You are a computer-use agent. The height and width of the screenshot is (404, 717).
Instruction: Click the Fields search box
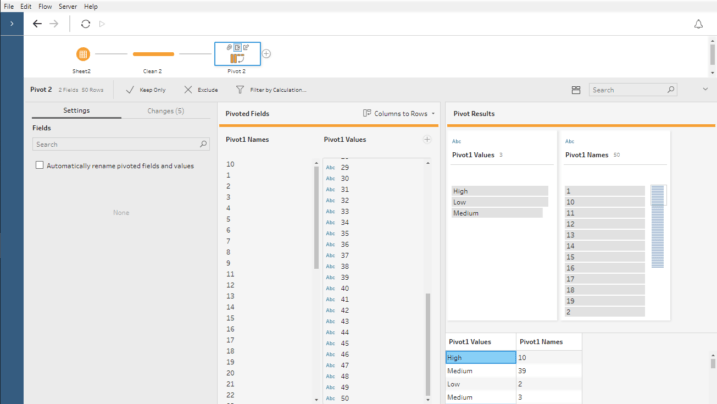click(120, 144)
